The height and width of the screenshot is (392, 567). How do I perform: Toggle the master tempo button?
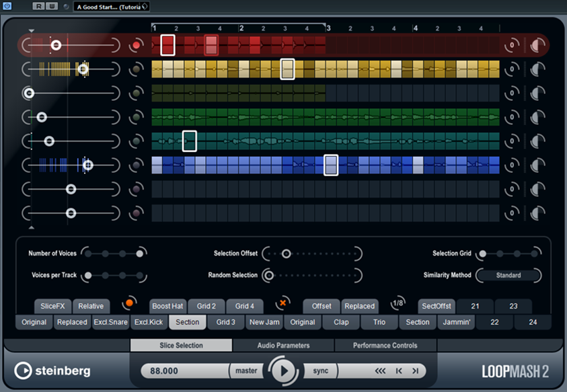[245, 370]
